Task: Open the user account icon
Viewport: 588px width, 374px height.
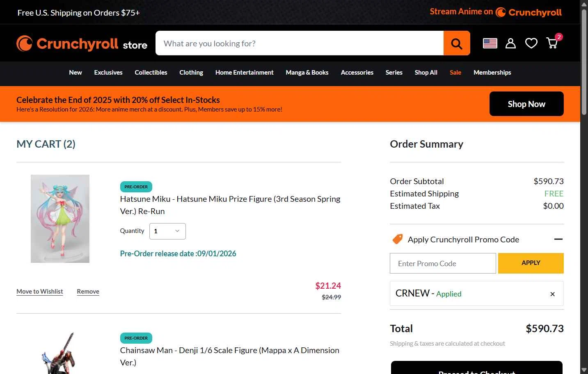Action: (510, 43)
